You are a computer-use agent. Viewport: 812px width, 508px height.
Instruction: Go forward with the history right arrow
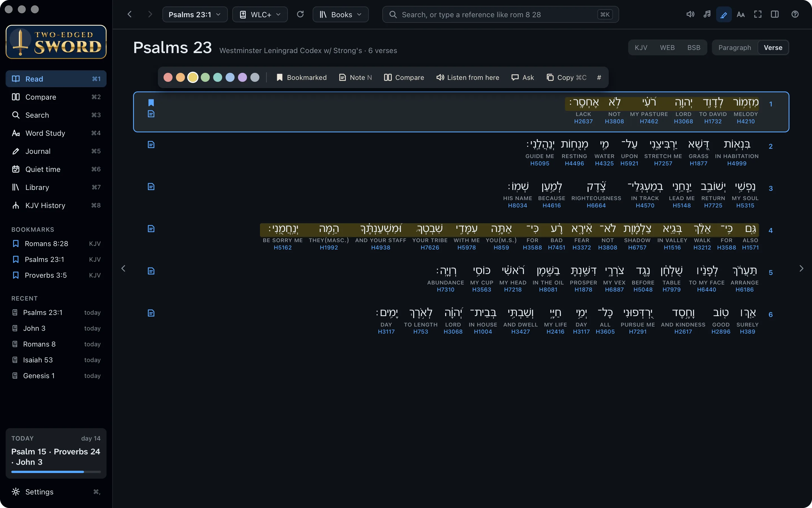(x=150, y=14)
